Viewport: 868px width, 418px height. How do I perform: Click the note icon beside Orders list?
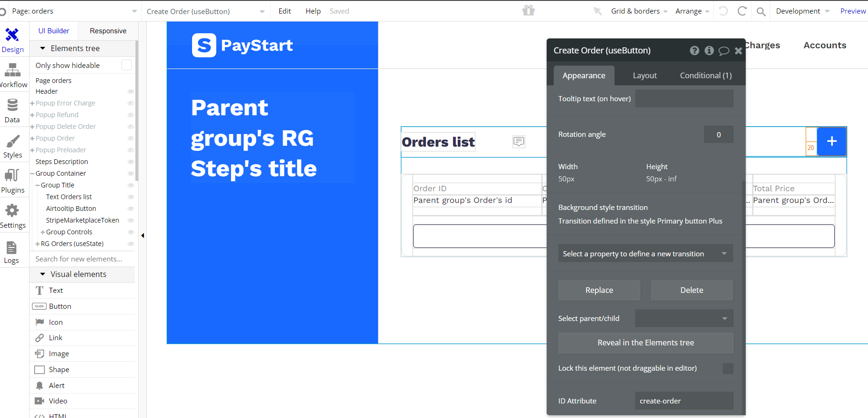point(519,142)
